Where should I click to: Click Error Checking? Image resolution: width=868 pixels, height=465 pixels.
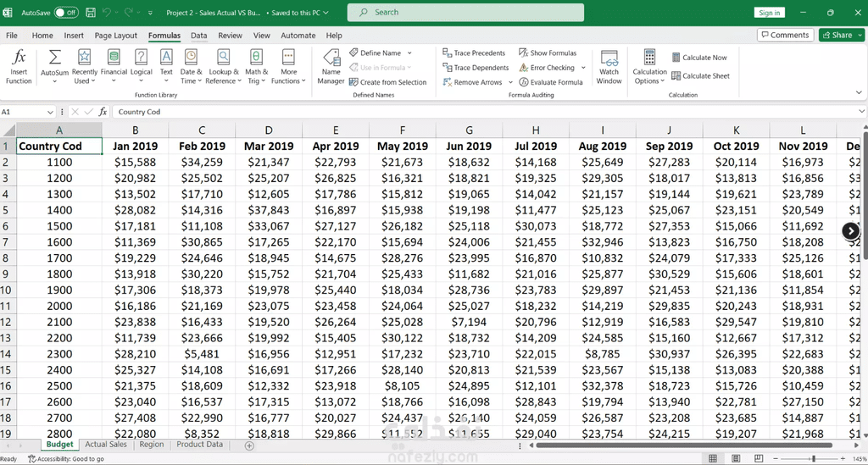[547, 68]
